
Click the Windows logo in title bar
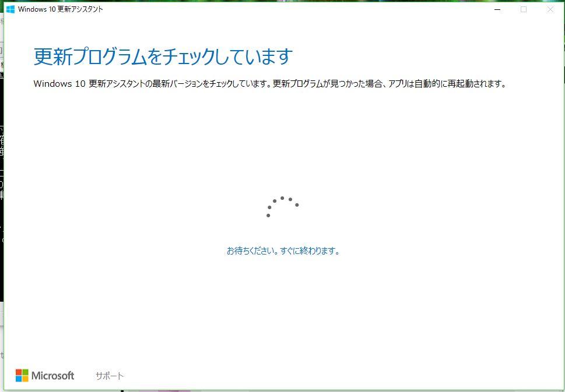[x=10, y=9]
